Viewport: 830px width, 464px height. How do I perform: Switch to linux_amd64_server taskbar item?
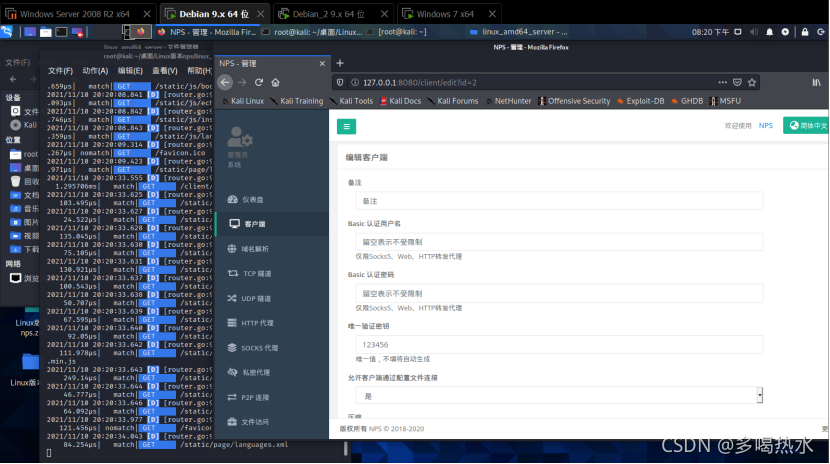(519, 32)
